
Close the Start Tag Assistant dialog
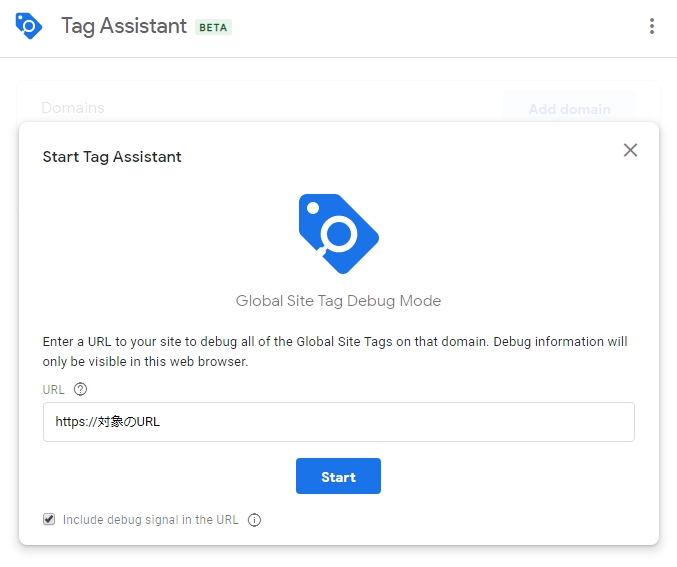(630, 150)
